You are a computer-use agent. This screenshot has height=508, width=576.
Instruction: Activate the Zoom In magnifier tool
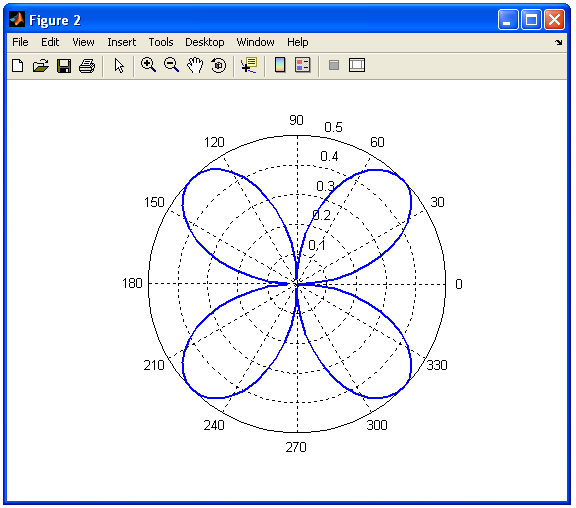(148, 65)
